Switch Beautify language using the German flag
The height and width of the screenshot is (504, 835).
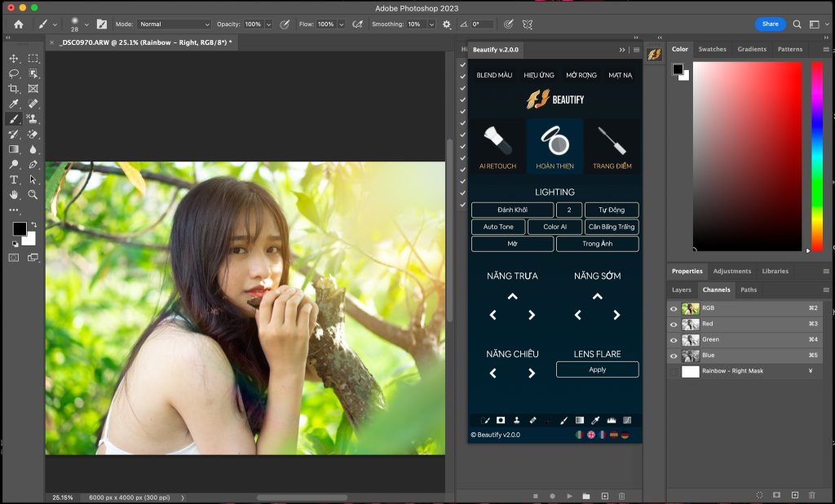click(625, 435)
